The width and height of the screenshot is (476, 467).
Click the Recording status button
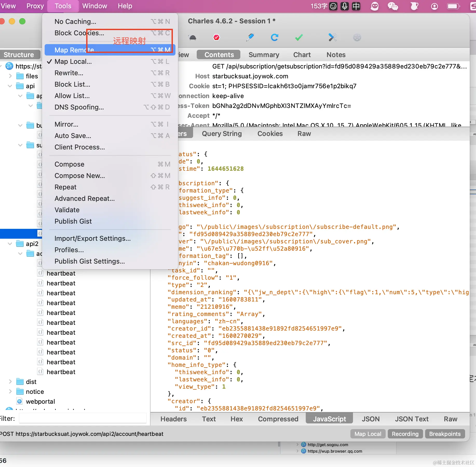[405, 434]
